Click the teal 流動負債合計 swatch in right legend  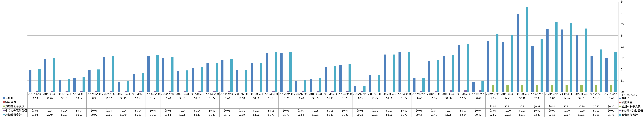click(620, 115)
